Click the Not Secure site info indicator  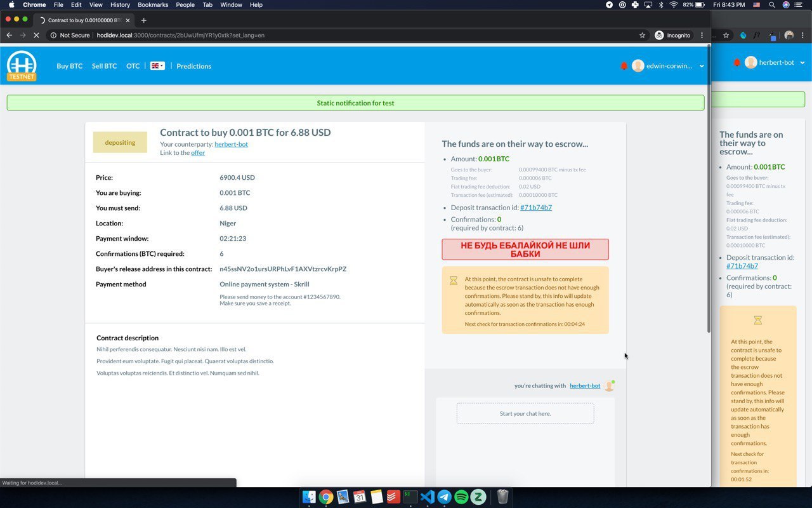(x=70, y=36)
